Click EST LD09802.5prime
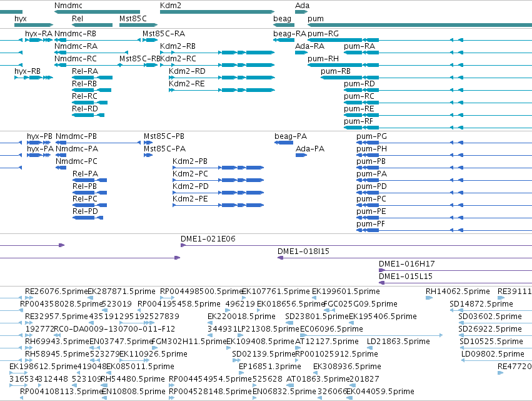This screenshot has height=401, width=532. click(493, 355)
